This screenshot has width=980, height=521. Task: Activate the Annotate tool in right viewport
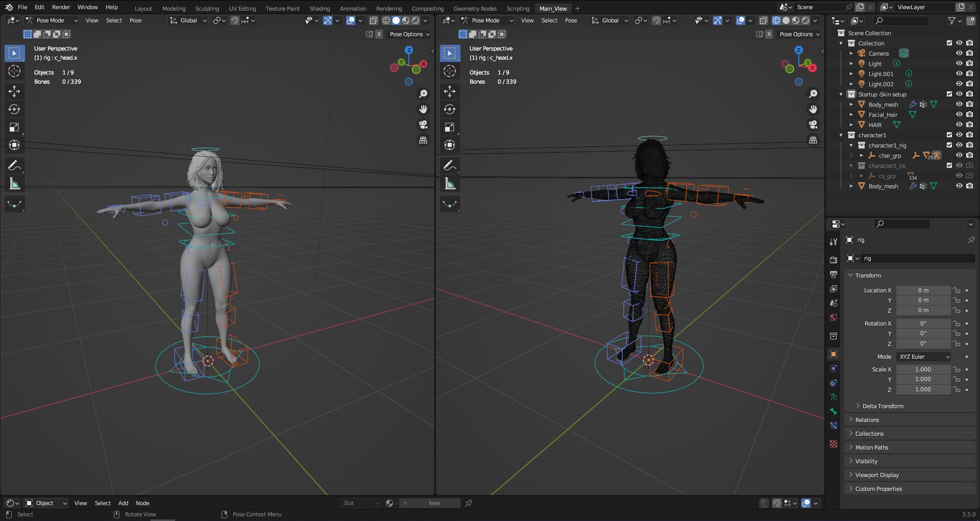pos(450,165)
